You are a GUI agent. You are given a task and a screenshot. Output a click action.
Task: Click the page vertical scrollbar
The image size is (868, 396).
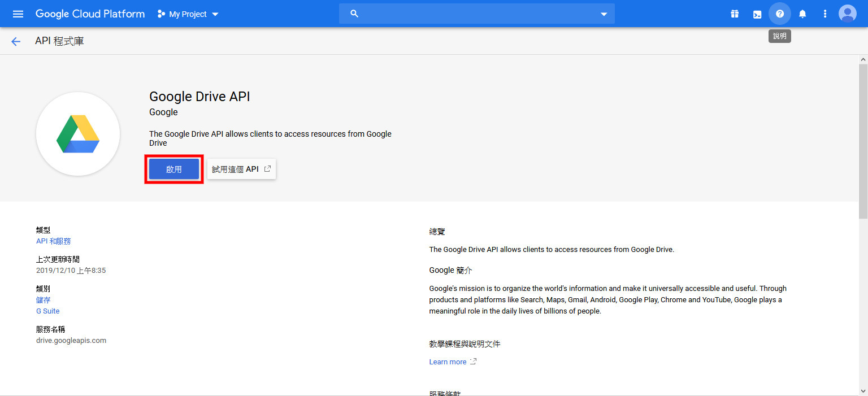click(863, 141)
